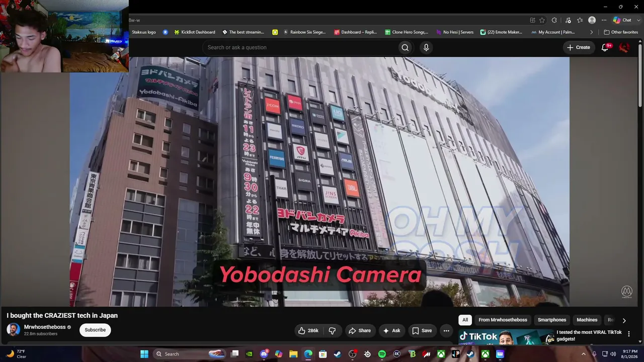The height and width of the screenshot is (362, 644).
Task: Focus the YouTube search field
Action: click(301, 47)
